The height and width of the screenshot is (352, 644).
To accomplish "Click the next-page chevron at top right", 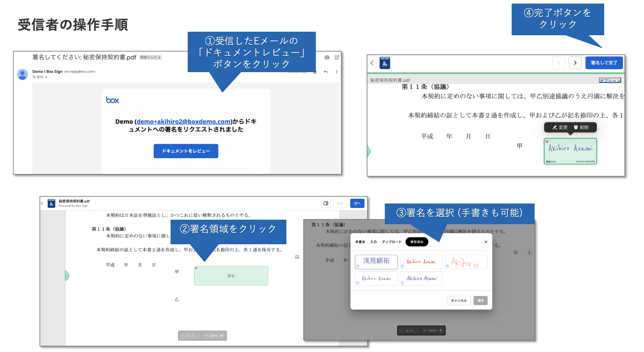I will 575,63.
